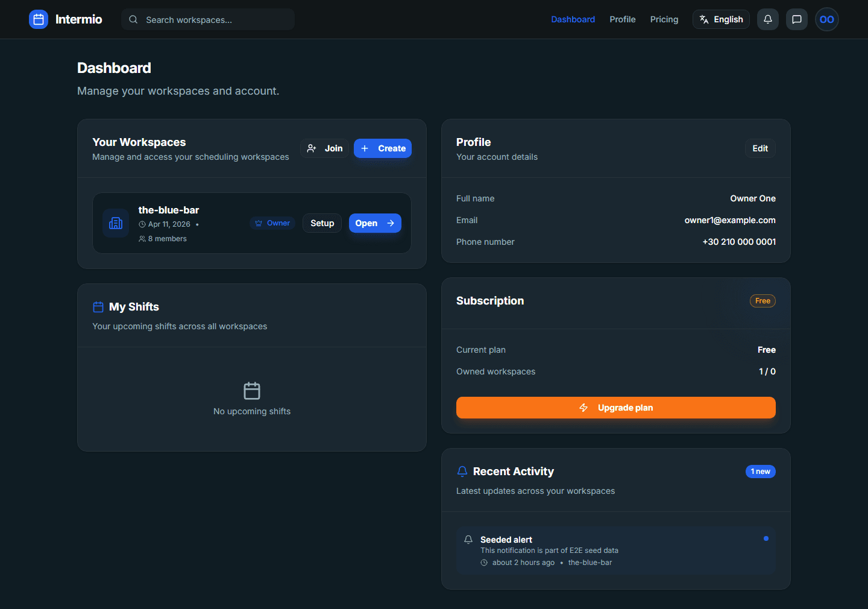Click the 1 / 0 owned workspaces value
The width and height of the screenshot is (868, 609).
click(x=767, y=371)
